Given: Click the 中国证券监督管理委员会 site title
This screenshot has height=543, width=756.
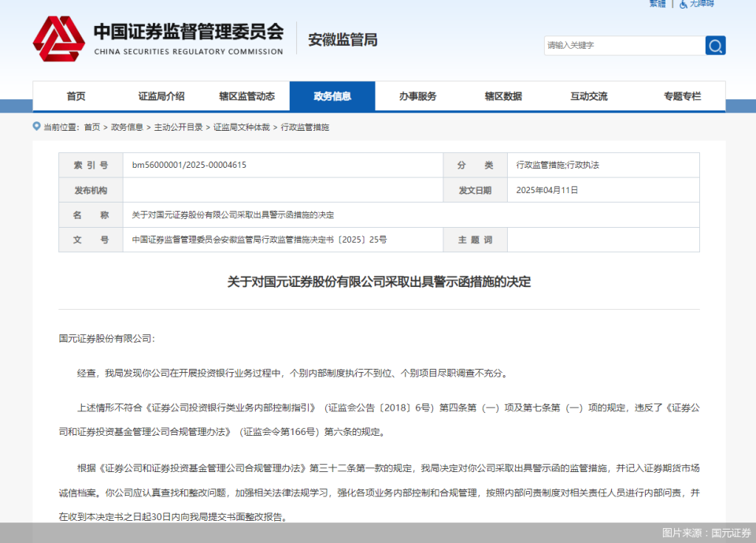Looking at the screenshot, I should [188, 32].
